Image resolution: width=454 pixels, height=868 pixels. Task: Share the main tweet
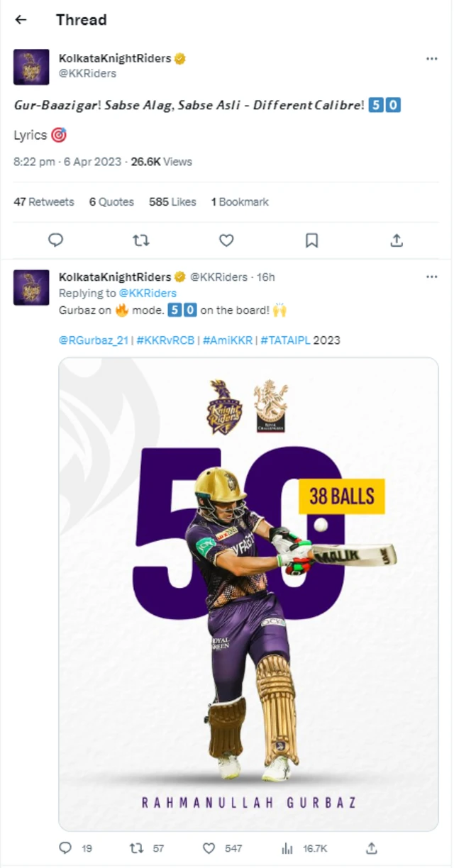(397, 240)
